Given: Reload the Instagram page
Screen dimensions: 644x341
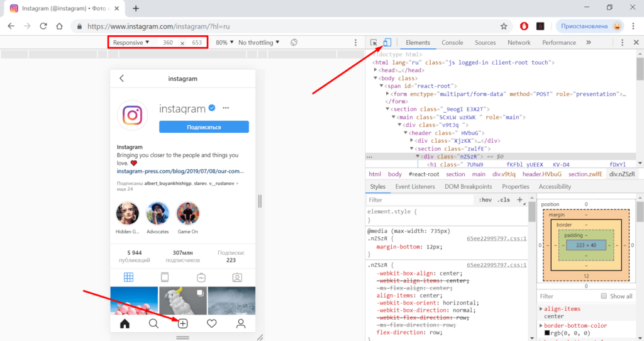Looking at the screenshot, I should coord(43,26).
